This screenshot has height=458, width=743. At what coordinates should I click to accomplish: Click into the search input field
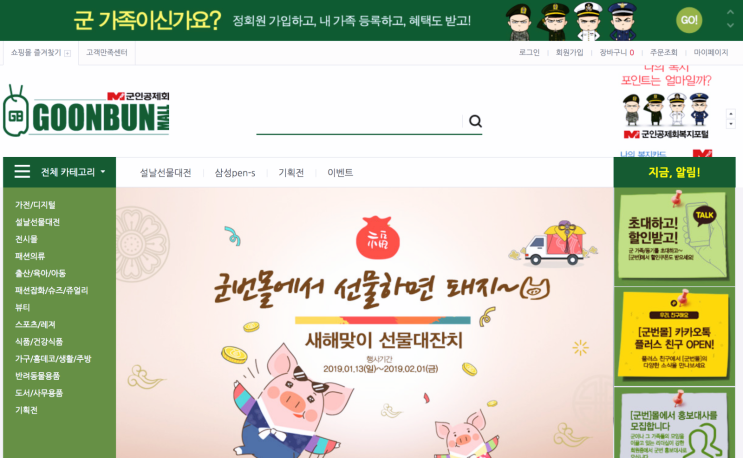(x=359, y=121)
